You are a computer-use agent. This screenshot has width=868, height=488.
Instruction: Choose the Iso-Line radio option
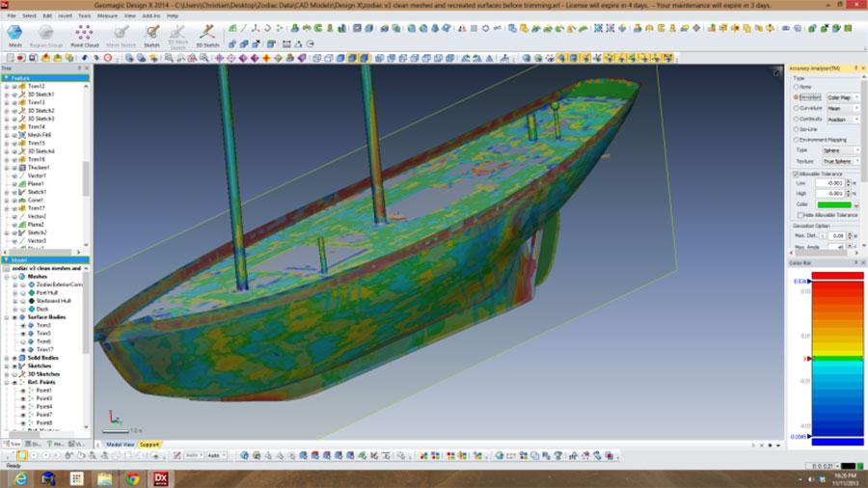tap(794, 129)
